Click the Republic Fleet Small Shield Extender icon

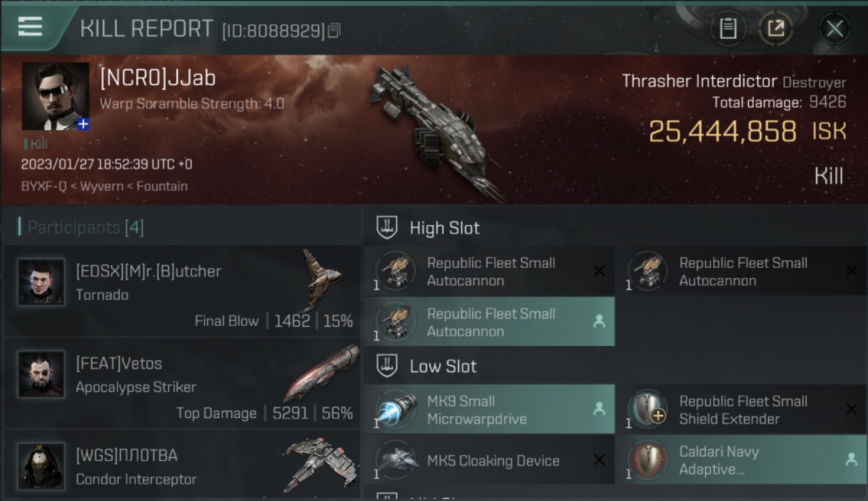click(x=648, y=409)
